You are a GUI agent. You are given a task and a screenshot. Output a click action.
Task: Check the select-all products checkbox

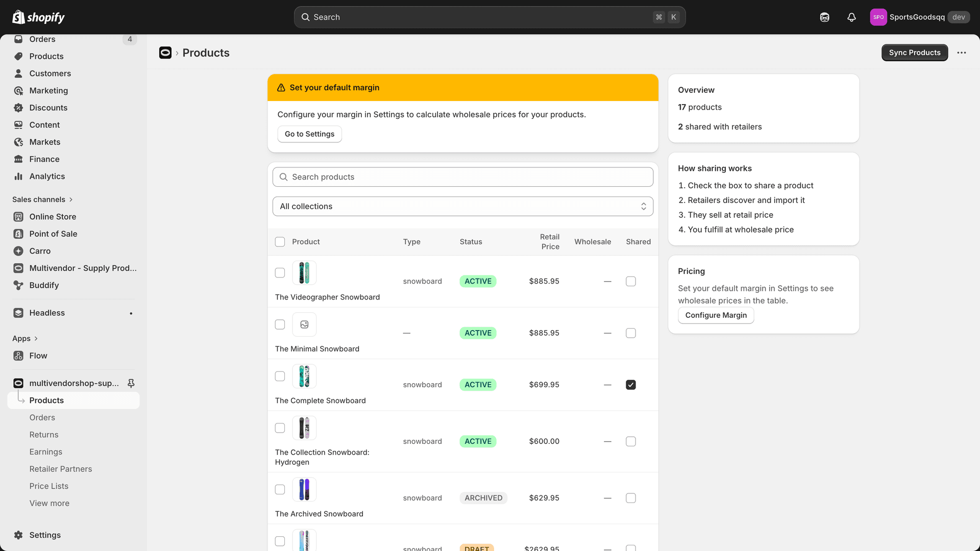(280, 242)
